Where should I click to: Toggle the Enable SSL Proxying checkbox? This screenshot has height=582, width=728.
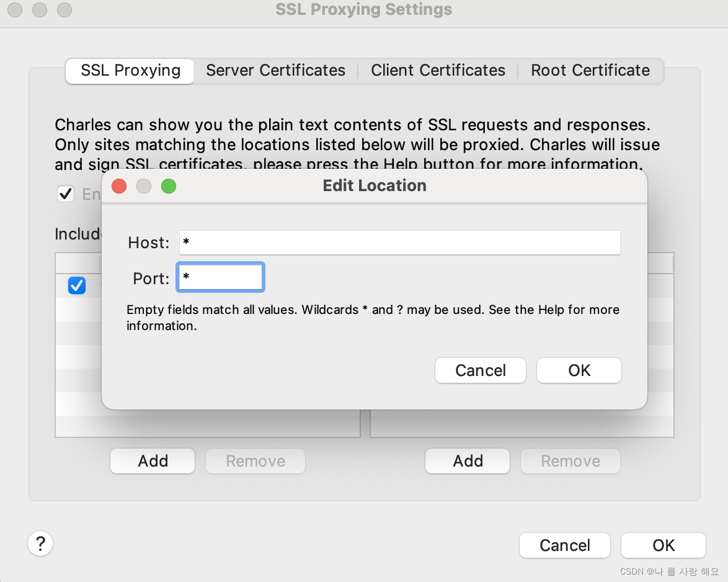66,194
